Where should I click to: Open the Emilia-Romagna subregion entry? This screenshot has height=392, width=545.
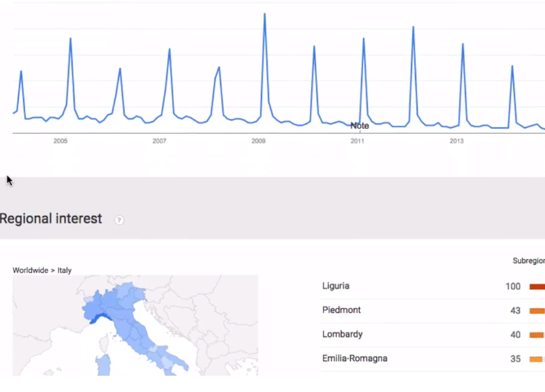(x=355, y=359)
